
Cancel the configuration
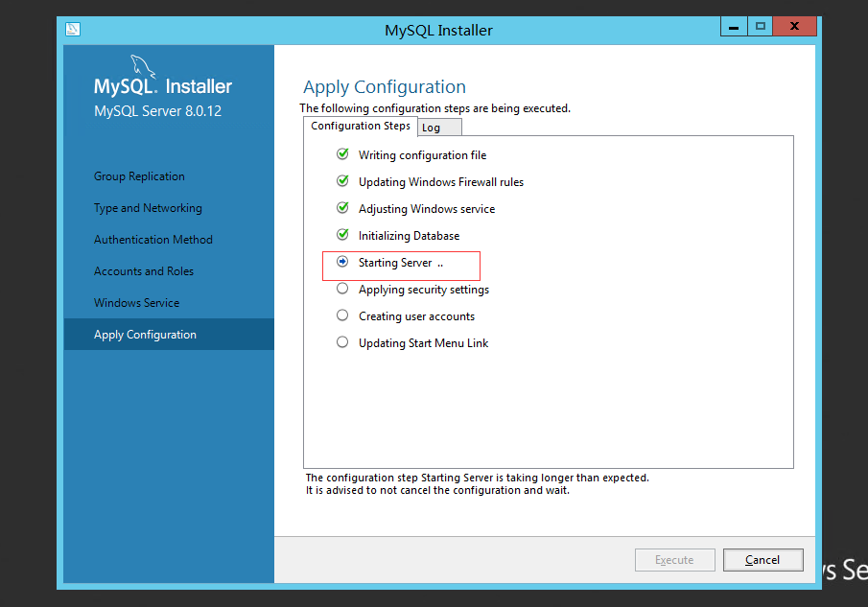pos(762,560)
